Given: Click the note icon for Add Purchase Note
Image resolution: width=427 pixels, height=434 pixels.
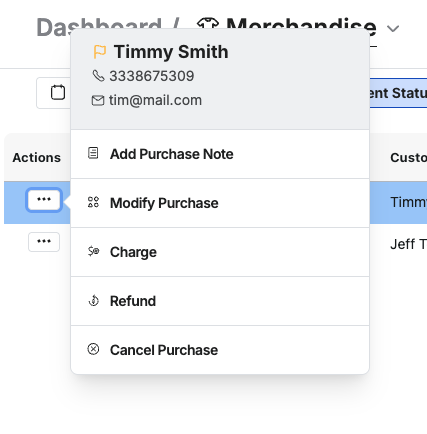Looking at the screenshot, I should pos(93,153).
